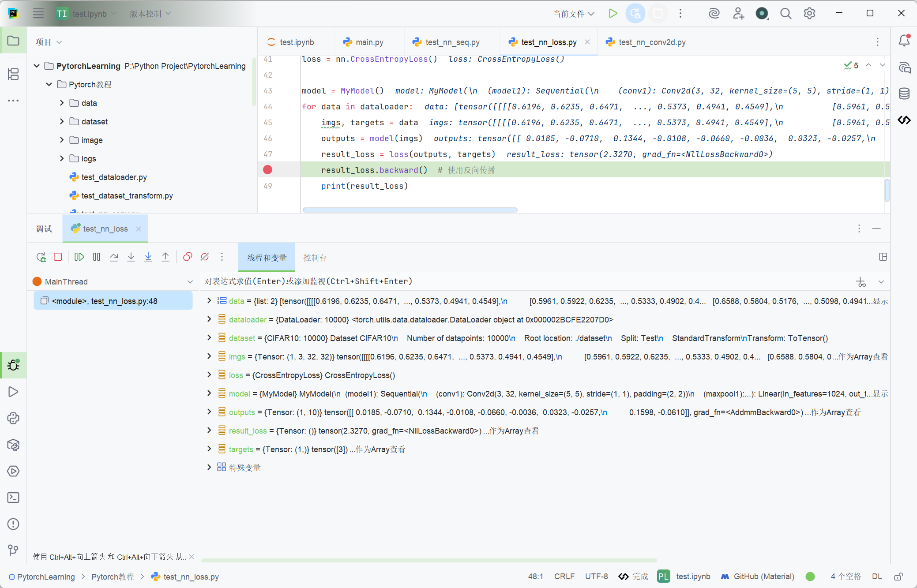Screen dimensions: 917x588
Task: Click the 作为Array查看 link for targets
Action: (380, 449)
